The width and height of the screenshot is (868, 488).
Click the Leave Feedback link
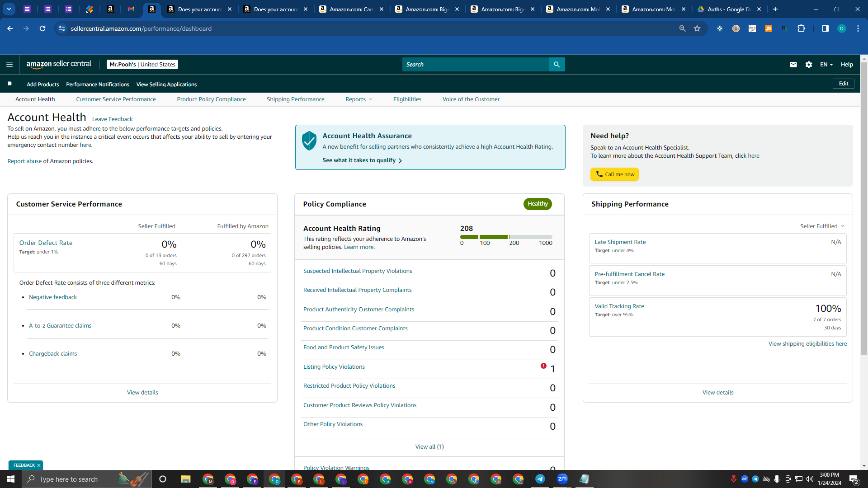[x=112, y=119]
